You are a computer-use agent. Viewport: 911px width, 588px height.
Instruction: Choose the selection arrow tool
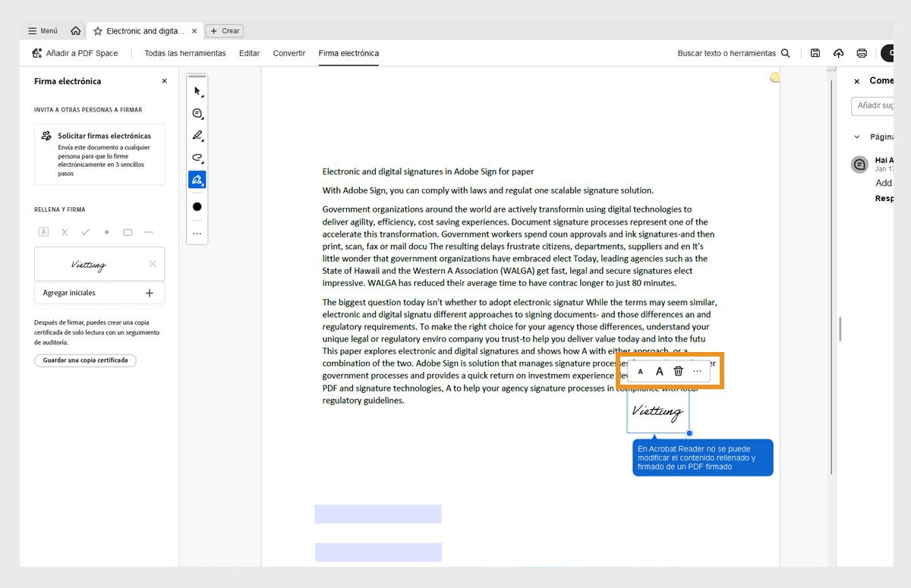(x=197, y=91)
